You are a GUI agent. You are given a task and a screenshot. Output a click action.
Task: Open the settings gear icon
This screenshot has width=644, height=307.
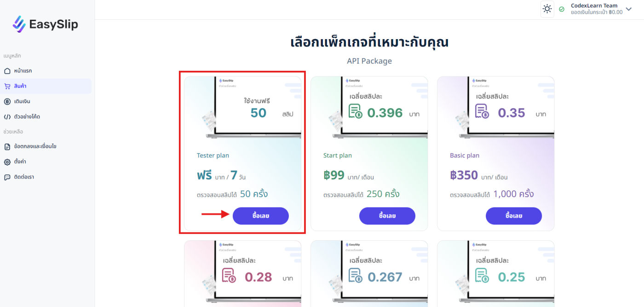(x=7, y=162)
